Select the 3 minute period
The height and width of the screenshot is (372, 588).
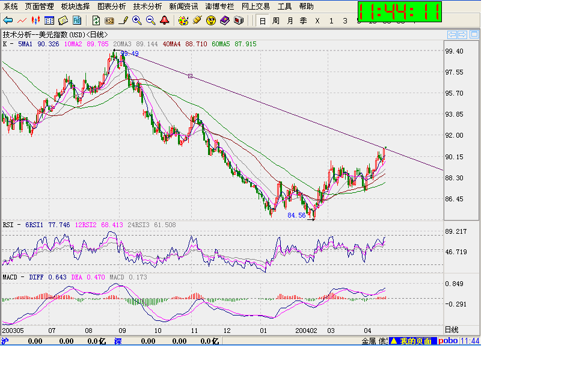(x=345, y=21)
